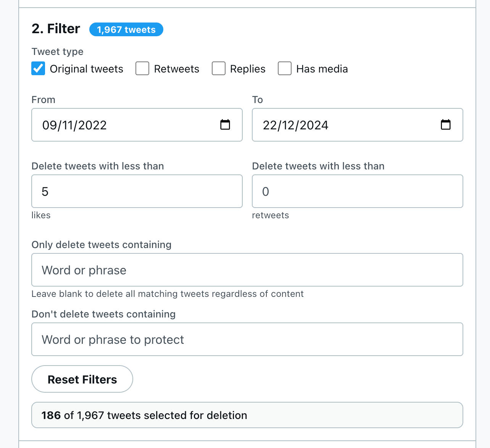Focus the likes threshold input showing 5
Image resolution: width=490 pixels, height=448 pixels.
coord(137,192)
